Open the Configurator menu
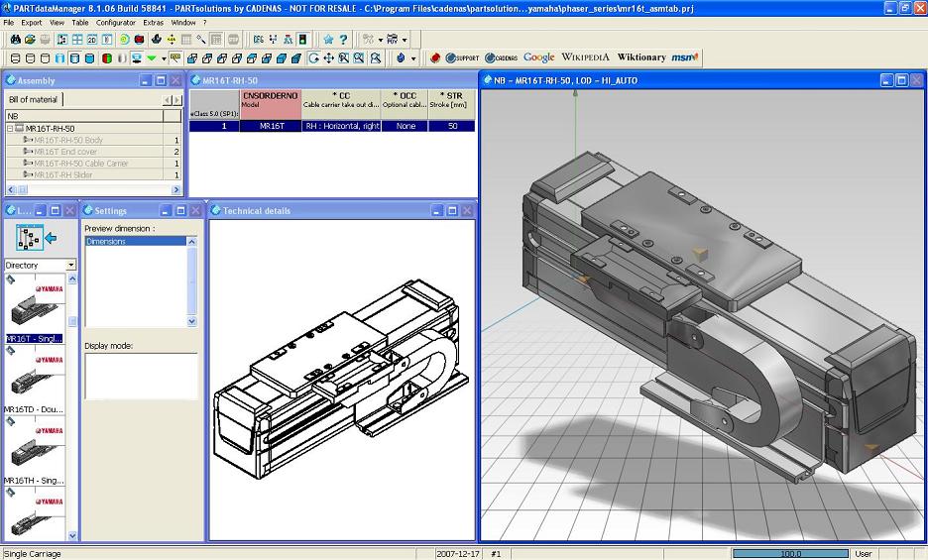The height and width of the screenshot is (560, 928). 116,23
